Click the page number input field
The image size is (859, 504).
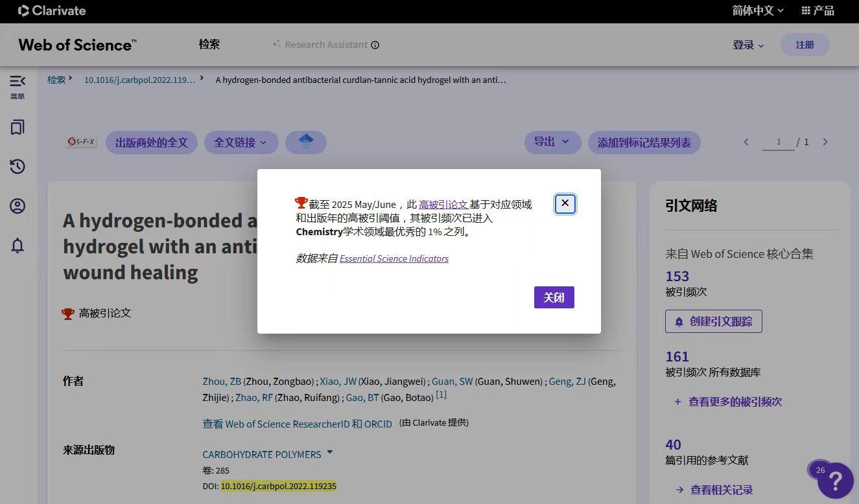pyautogui.click(x=778, y=141)
